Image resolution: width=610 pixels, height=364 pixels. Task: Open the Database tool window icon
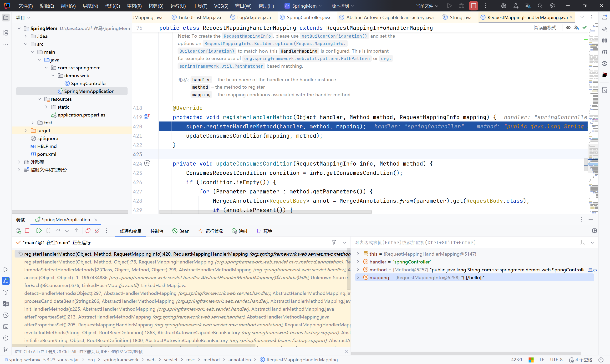click(x=604, y=40)
